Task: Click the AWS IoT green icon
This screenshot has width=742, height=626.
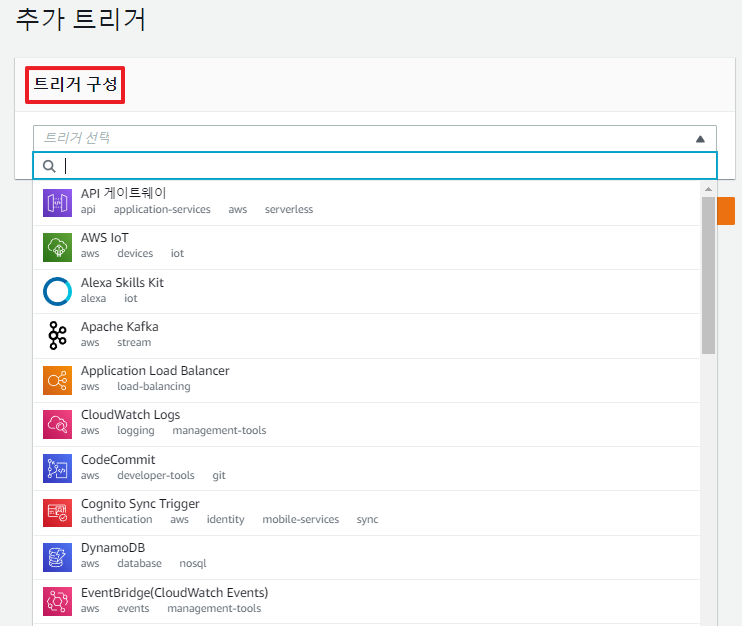Action: 57,247
